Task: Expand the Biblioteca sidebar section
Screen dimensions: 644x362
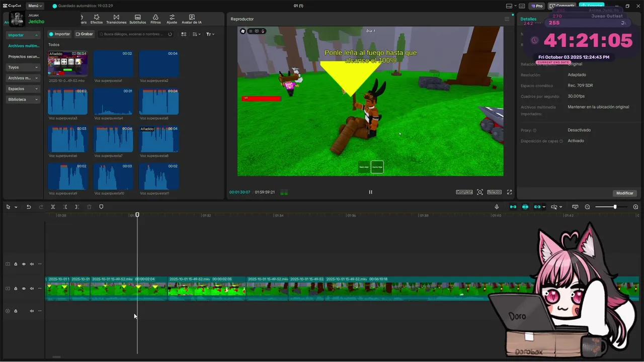Action: click(x=23, y=100)
